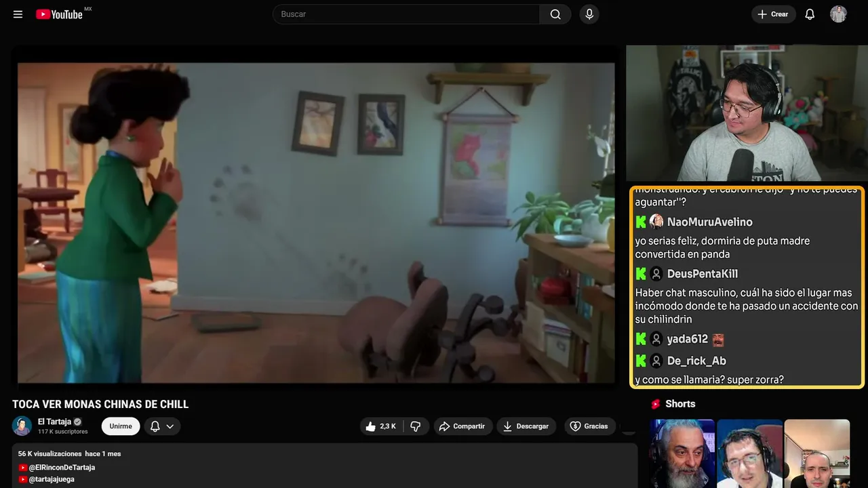Viewport: 868px width, 488px height.
Task: Click the verified badge beside El Tartaja
Action: (x=77, y=422)
